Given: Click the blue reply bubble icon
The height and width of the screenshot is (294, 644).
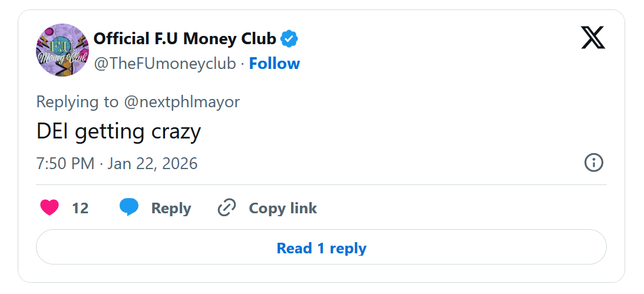Looking at the screenshot, I should [x=129, y=208].
